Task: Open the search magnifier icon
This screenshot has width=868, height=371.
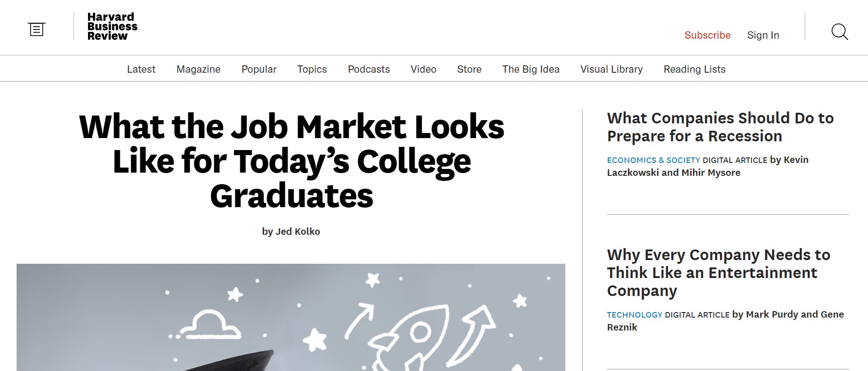Action: pos(839,32)
